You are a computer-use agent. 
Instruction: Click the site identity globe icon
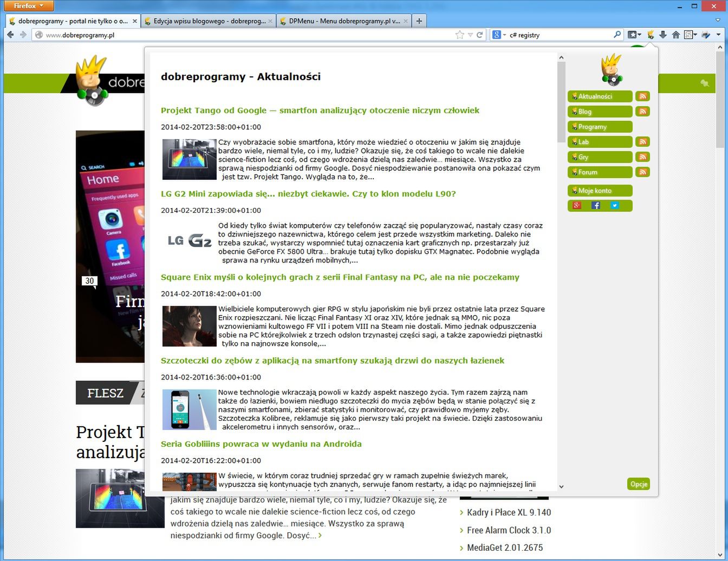pos(38,35)
